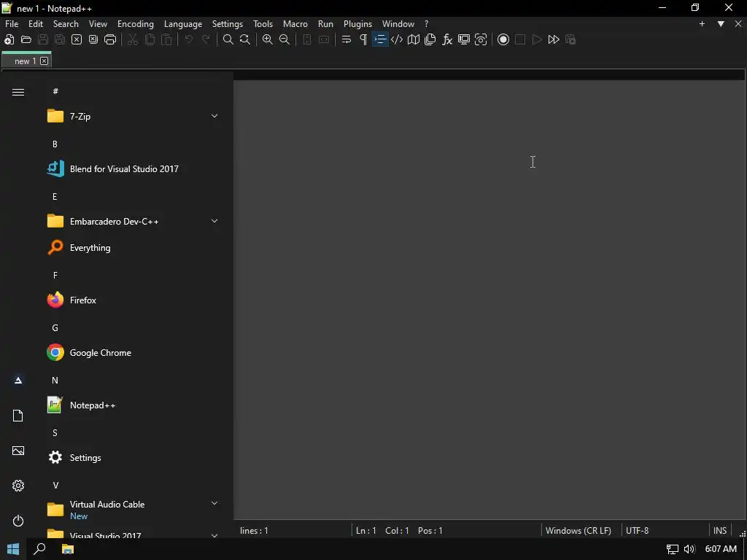This screenshot has width=747, height=560.
Task: Click the user account icon in Start sidebar
Action: click(x=18, y=380)
